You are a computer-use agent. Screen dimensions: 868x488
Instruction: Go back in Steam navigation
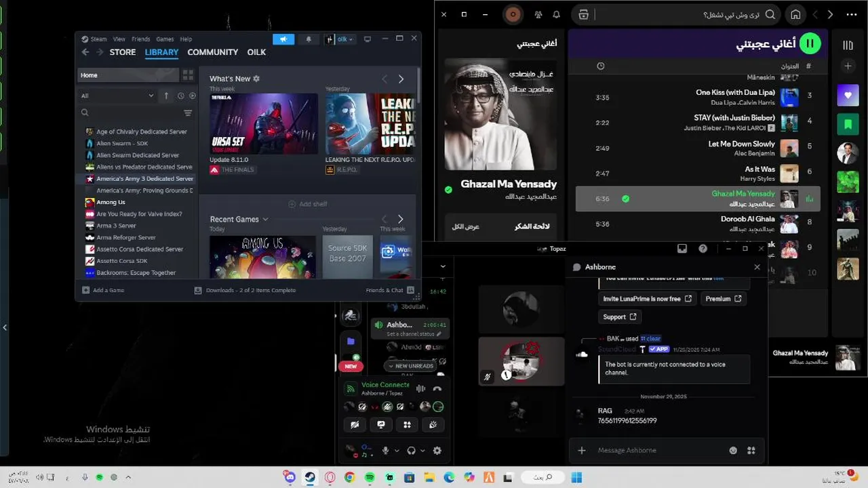click(x=85, y=52)
